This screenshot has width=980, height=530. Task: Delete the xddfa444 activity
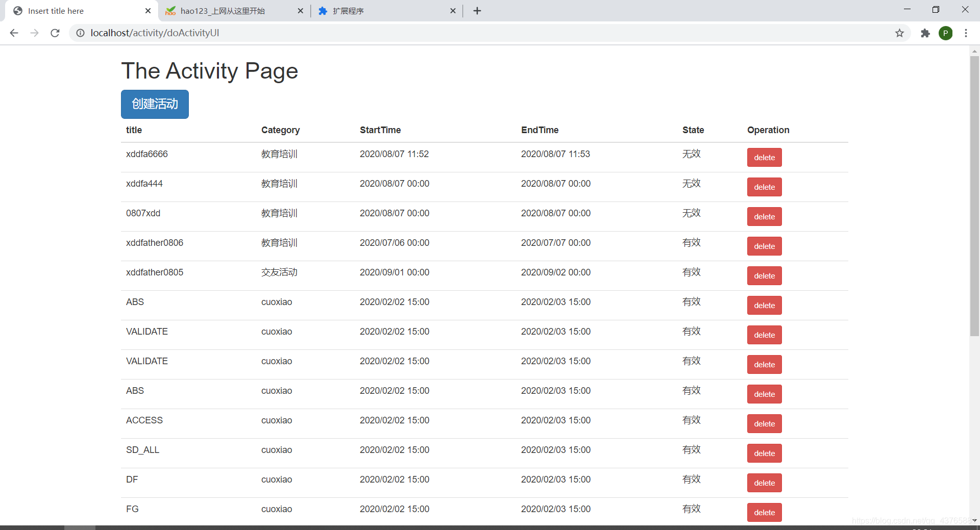[x=764, y=187]
